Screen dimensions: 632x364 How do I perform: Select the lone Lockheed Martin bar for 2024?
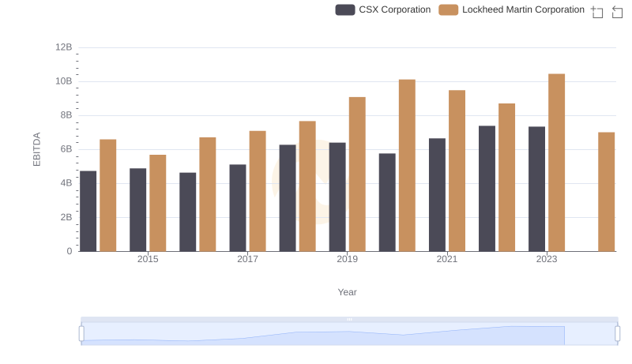point(607,192)
